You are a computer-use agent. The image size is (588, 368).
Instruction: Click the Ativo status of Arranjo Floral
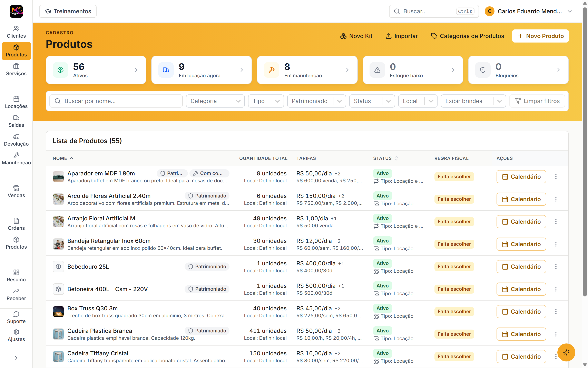coord(382,218)
